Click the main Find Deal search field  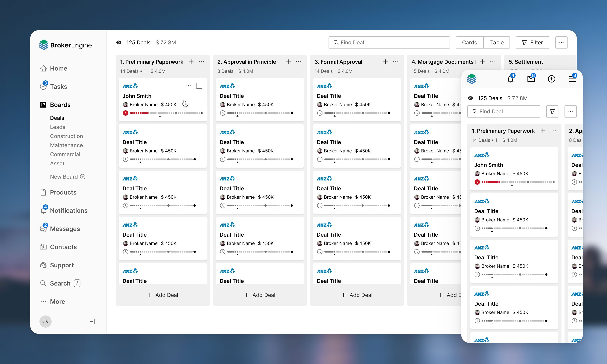[389, 43]
